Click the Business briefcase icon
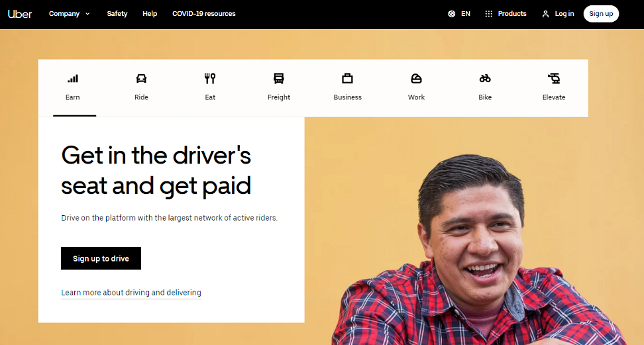Image resolution: width=644 pixels, height=345 pixels. pos(347,78)
